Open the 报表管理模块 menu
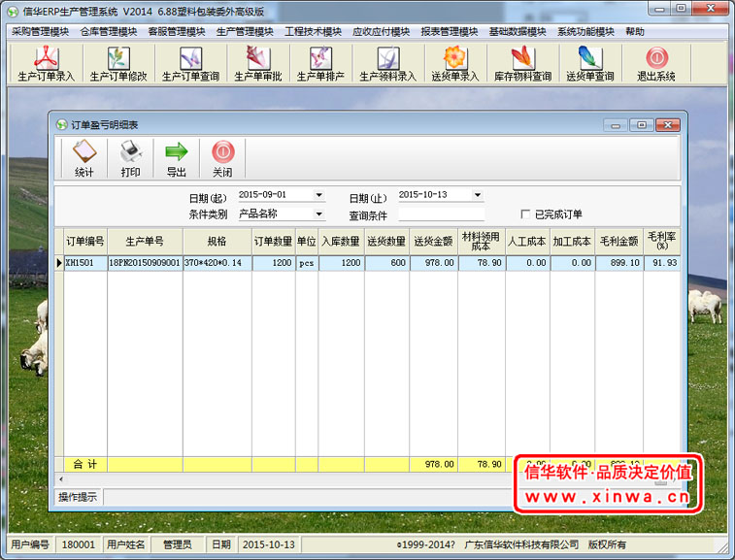735x560 pixels. (450, 31)
